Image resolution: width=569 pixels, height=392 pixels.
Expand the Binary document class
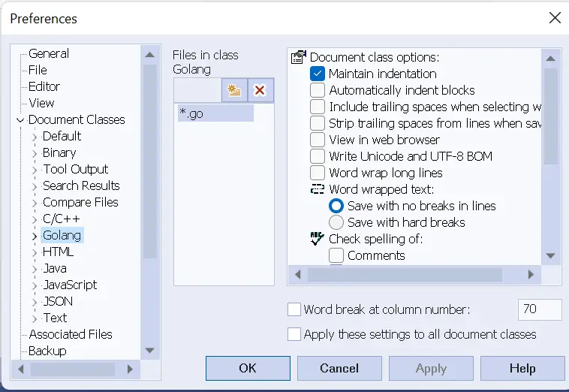coord(35,153)
